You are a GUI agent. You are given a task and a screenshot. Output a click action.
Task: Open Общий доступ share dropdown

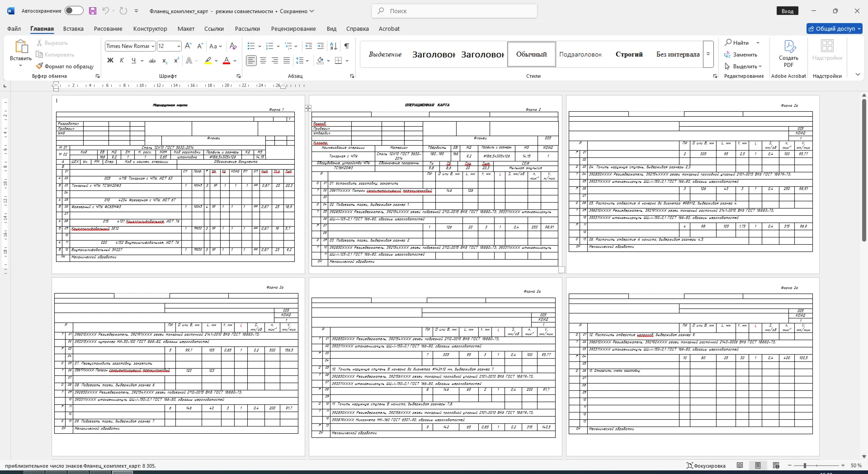(834, 28)
